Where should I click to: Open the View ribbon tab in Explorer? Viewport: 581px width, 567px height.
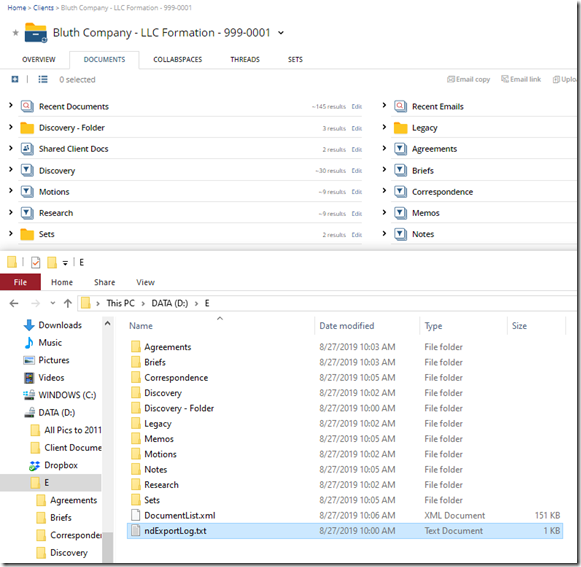(145, 282)
